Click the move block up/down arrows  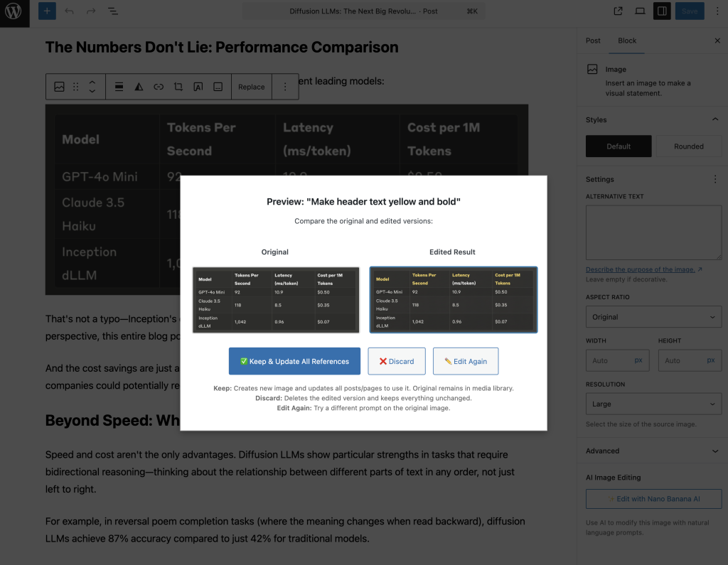[92, 87]
